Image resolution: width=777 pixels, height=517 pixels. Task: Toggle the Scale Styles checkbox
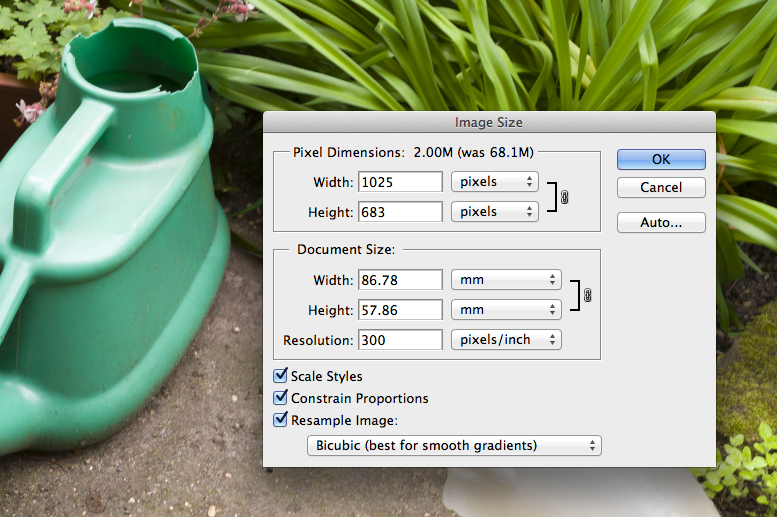click(281, 376)
